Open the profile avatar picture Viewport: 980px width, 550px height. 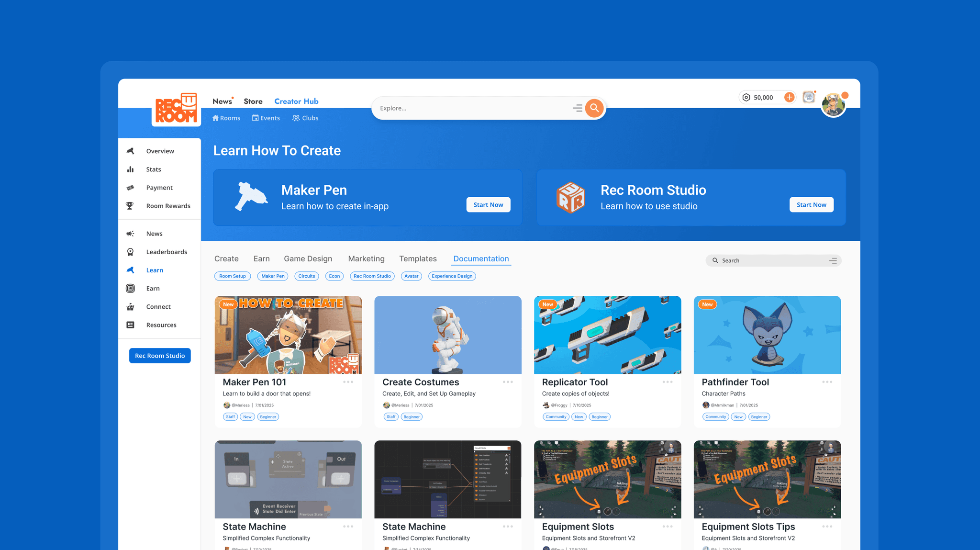[834, 104]
